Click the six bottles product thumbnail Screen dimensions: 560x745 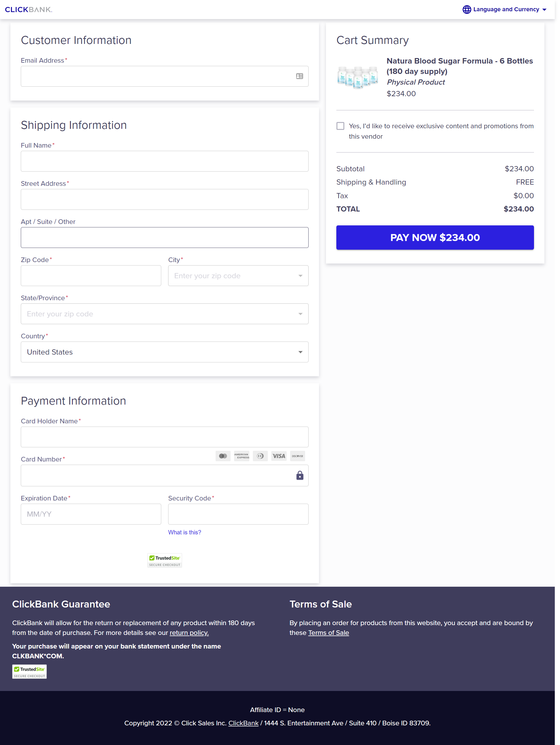357,77
